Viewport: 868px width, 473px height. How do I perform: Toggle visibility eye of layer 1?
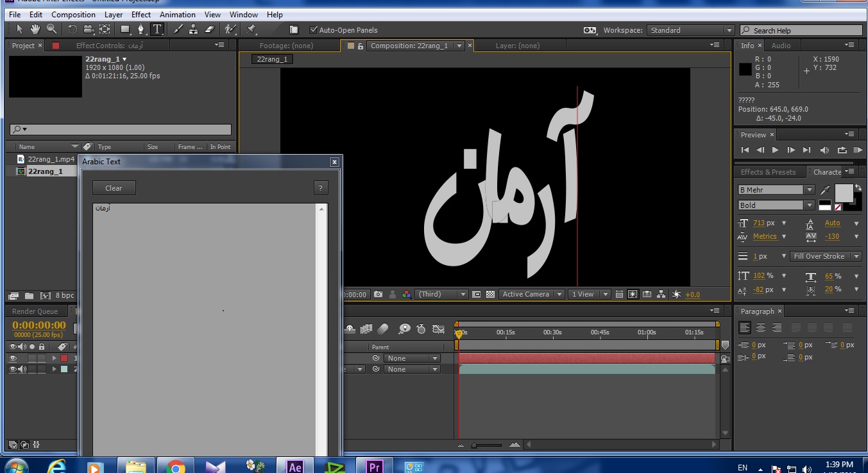tap(13, 358)
